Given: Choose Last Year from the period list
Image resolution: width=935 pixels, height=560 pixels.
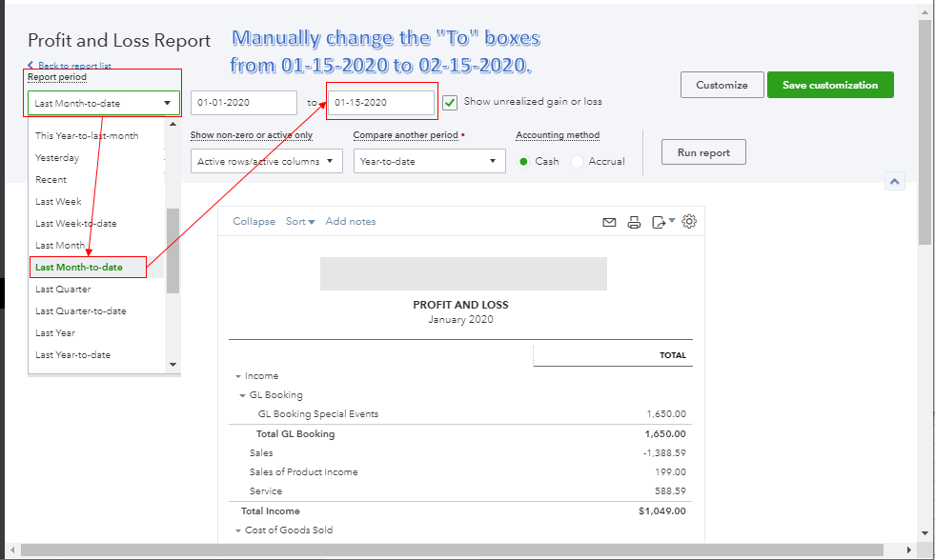Looking at the screenshot, I should click(55, 333).
